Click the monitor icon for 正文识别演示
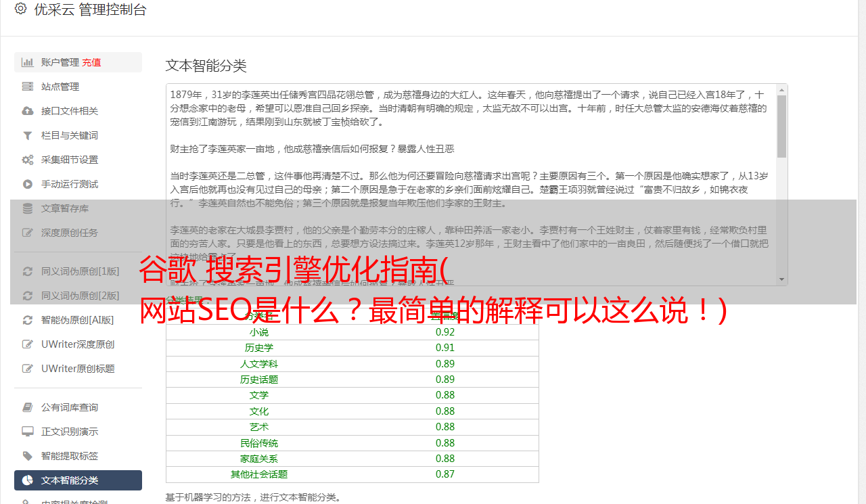Screen dimensions: 866x504 [28, 432]
